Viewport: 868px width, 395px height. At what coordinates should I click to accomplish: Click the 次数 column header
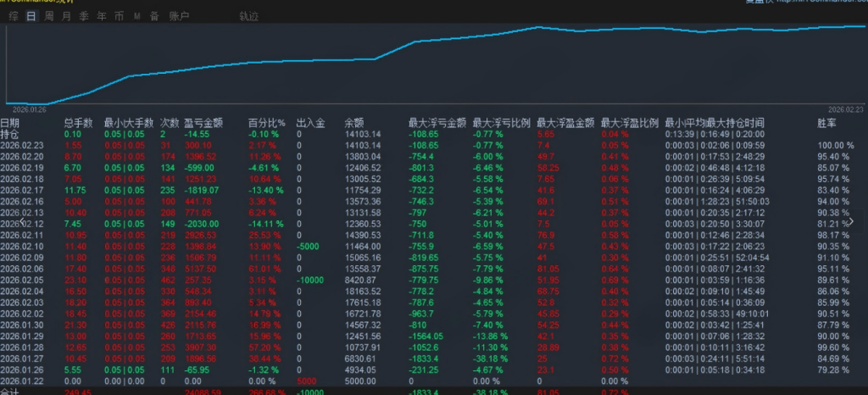click(x=170, y=123)
